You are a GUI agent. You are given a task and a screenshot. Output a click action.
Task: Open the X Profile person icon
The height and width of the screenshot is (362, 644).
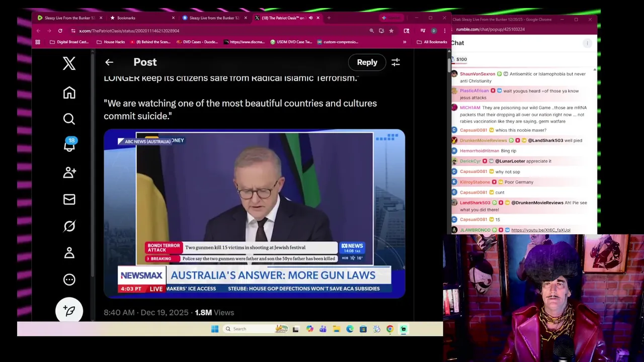pyautogui.click(x=69, y=253)
